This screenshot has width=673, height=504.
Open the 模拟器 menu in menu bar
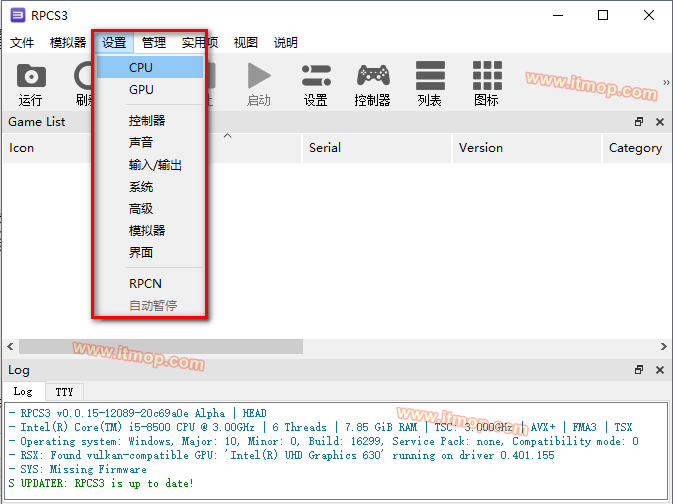[x=68, y=42]
